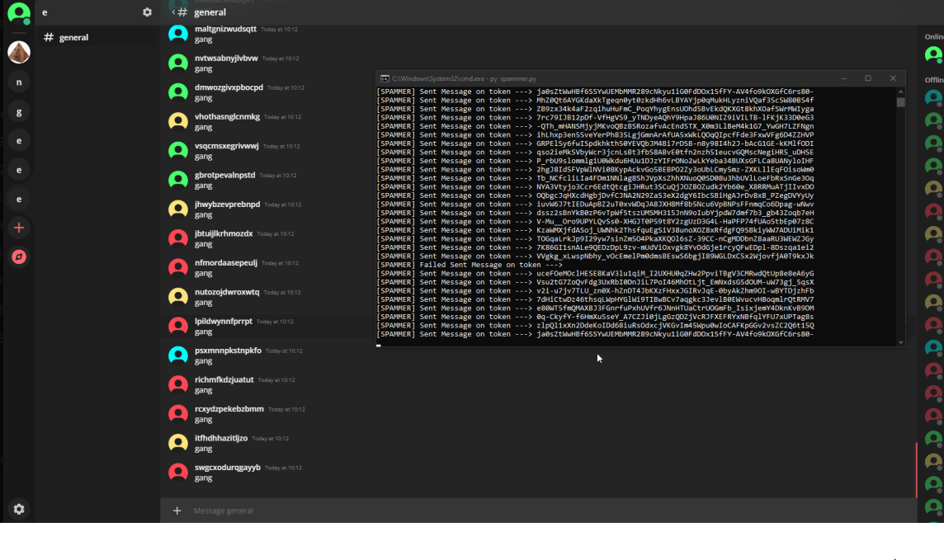
Task: Click username psxmnnpkstnpkfo
Action: pos(228,351)
